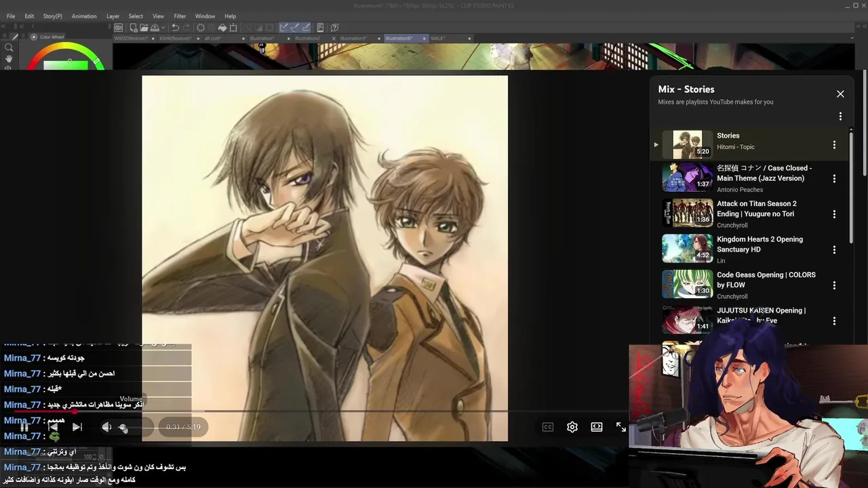Play Kingdom Hearts 2 Opening Sanctuary HD
The height and width of the screenshot is (488, 868).
[x=759, y=244]
